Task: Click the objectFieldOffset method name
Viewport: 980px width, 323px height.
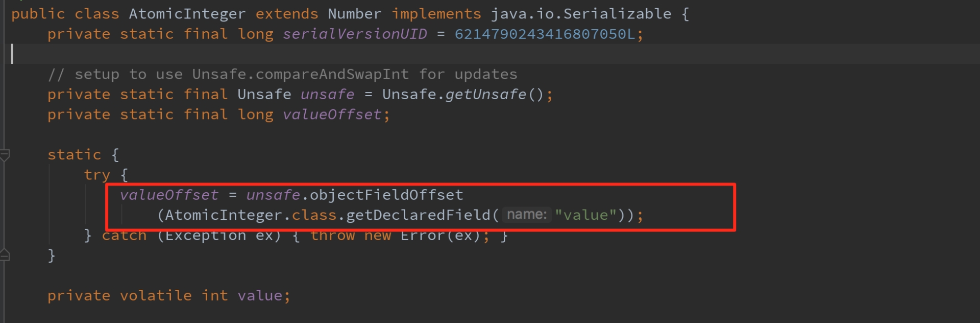Action: coord(386,195)
